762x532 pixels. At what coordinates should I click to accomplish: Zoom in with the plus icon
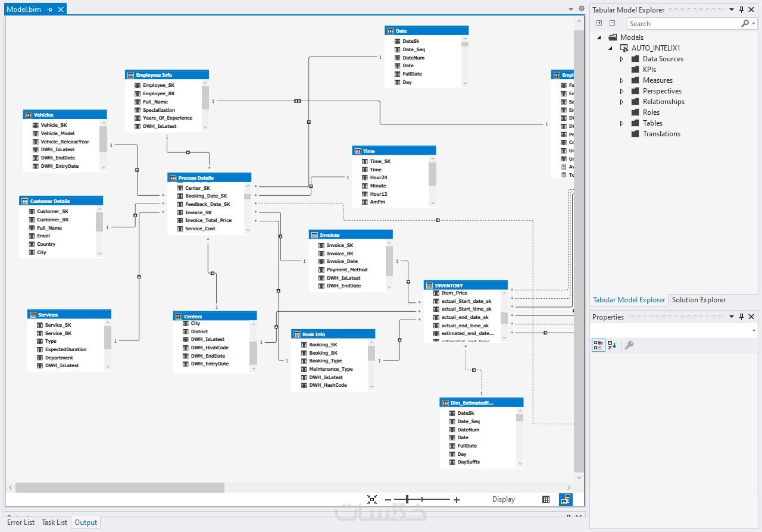click(457, 500)
